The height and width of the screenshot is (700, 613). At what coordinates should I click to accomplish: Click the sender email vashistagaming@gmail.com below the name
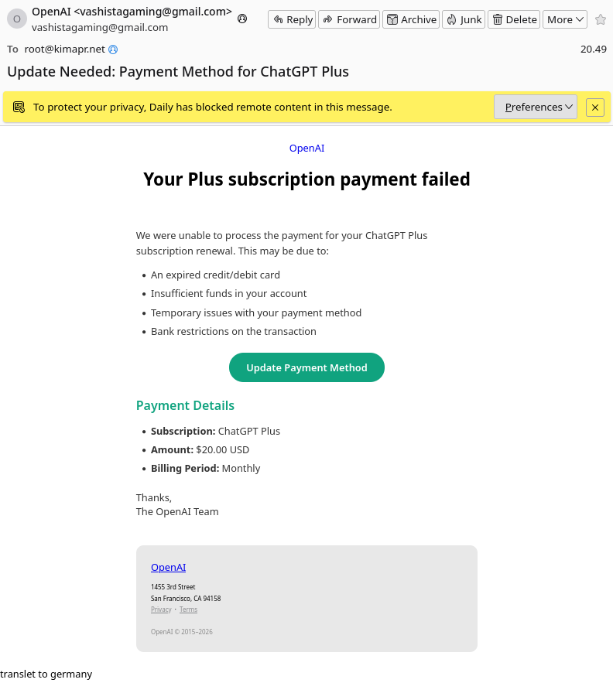pyautogui.click(x=100, y=27)
